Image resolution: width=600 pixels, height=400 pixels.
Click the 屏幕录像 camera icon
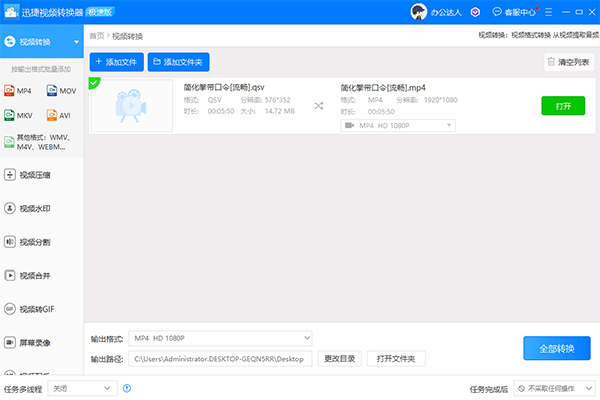[10, 343]
